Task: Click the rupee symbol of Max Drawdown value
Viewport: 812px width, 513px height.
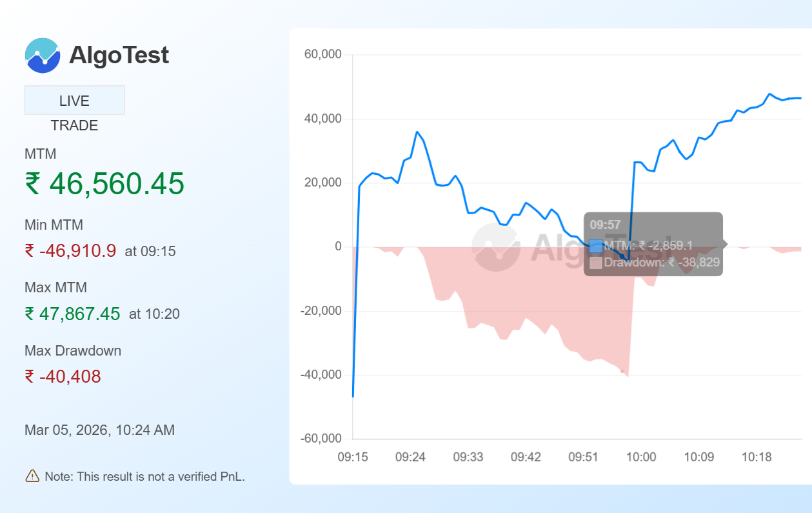Action: [32, 376]
